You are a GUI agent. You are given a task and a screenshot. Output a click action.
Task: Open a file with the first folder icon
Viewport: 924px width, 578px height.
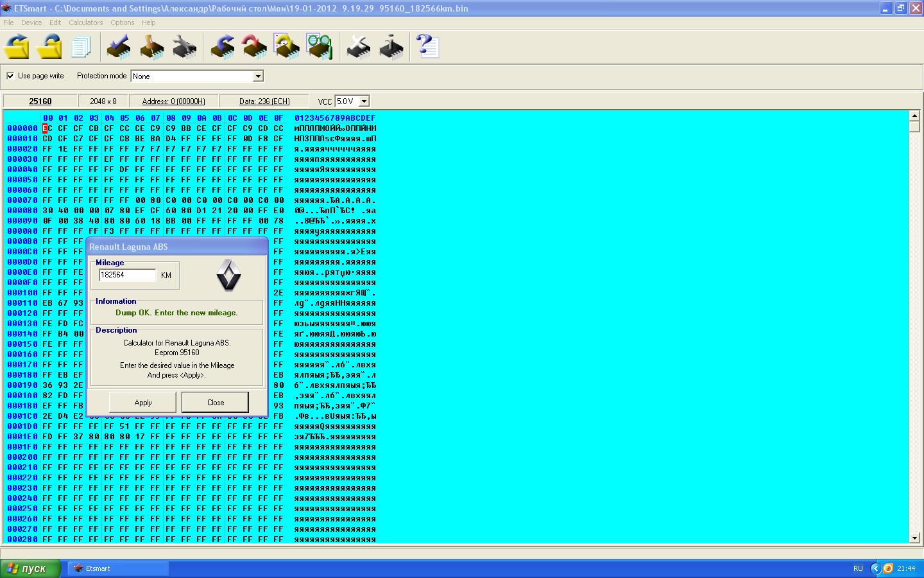[x=17, y=47]
